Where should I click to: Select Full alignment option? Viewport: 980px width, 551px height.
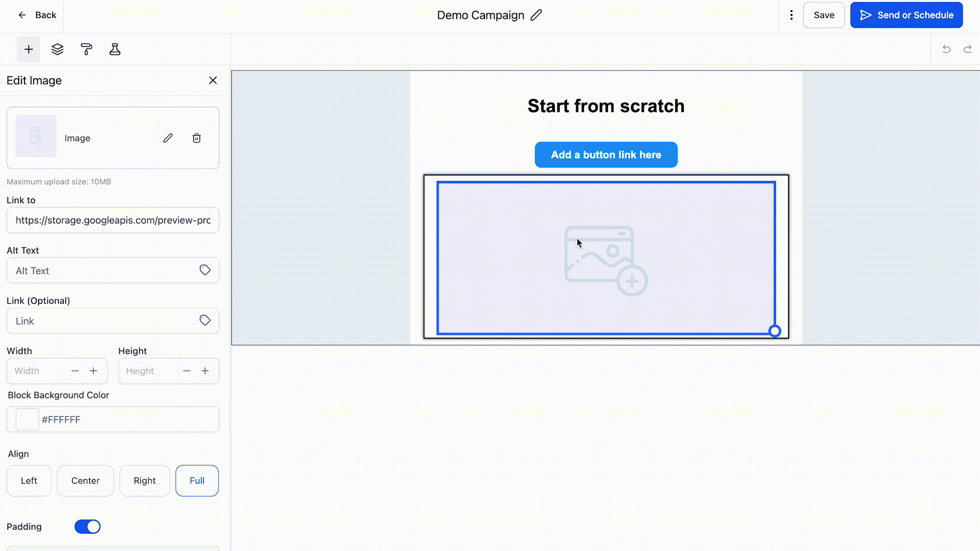(197, 481)
